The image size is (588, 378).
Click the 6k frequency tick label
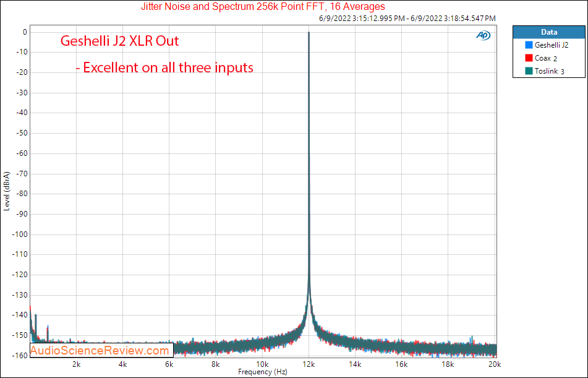[169, 364]
